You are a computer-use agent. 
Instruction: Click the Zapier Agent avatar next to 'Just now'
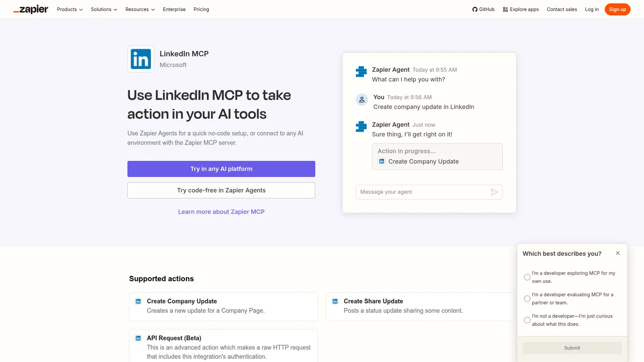(x=361, y=126)
